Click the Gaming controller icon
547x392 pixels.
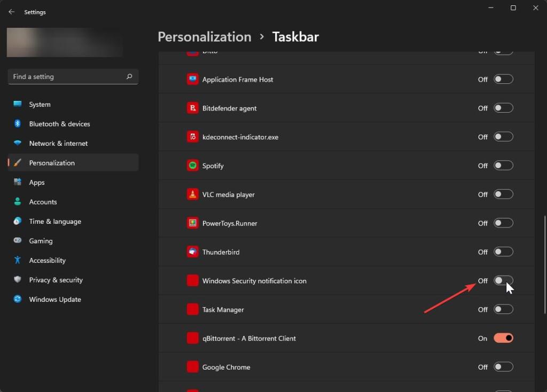[x=18, y=240]
